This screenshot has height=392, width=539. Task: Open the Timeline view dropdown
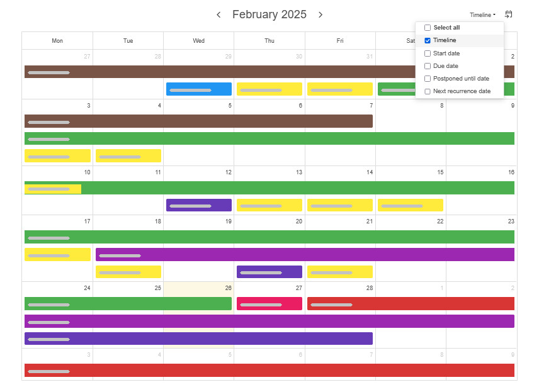(482, 14)
